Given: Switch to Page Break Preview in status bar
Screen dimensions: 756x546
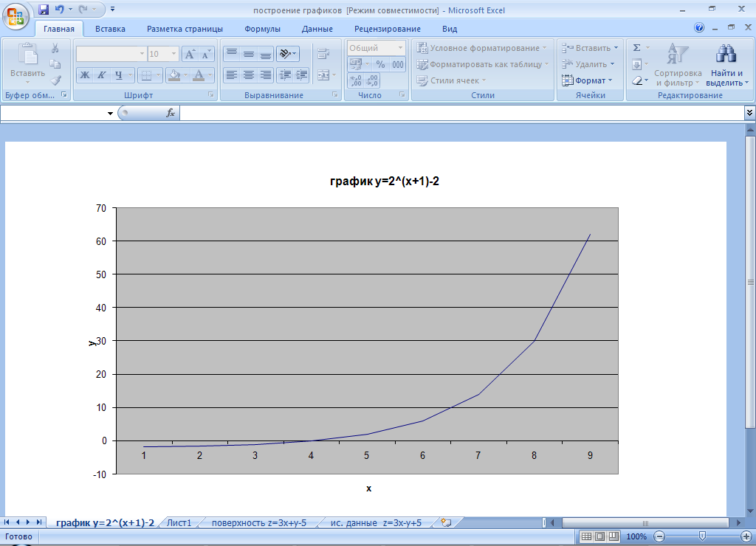Looking at the screenshot, I should 614,536.
